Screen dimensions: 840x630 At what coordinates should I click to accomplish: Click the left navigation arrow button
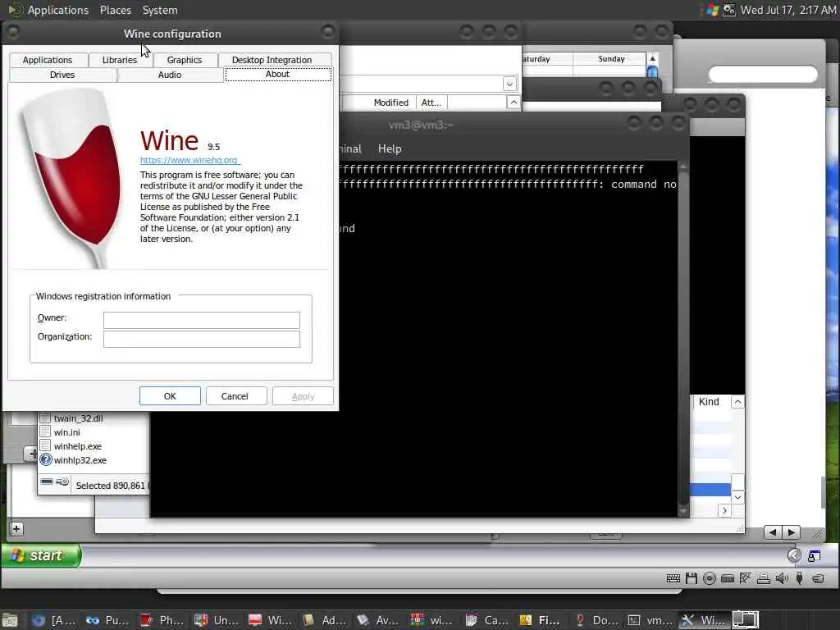click(773, 532)
